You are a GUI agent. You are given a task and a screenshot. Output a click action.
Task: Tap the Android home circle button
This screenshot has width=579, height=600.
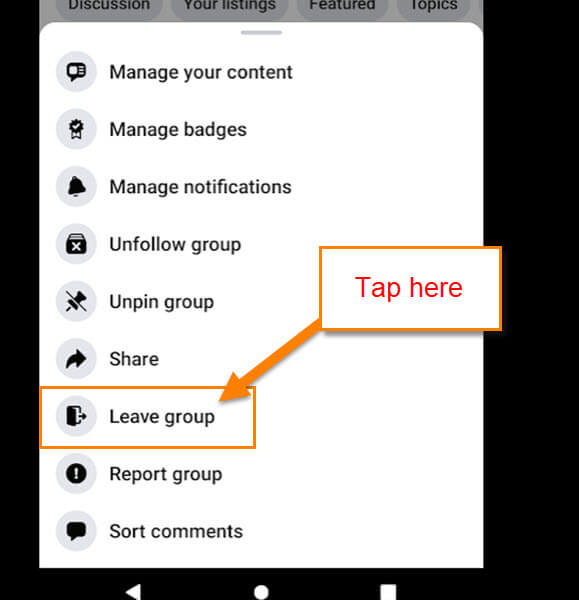pos(261,592)
